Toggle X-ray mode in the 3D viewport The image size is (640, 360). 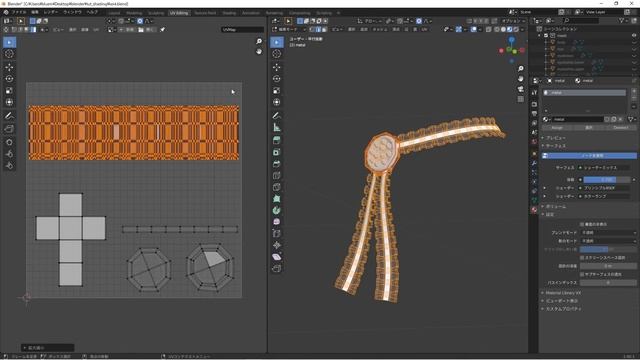(x=489, y=29)
